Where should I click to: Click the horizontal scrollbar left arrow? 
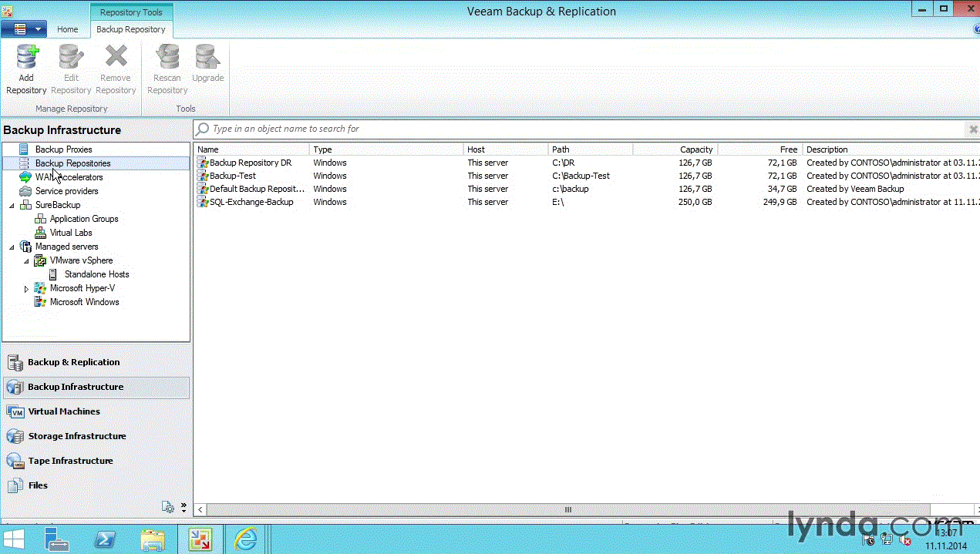click(x=200, y=509)
